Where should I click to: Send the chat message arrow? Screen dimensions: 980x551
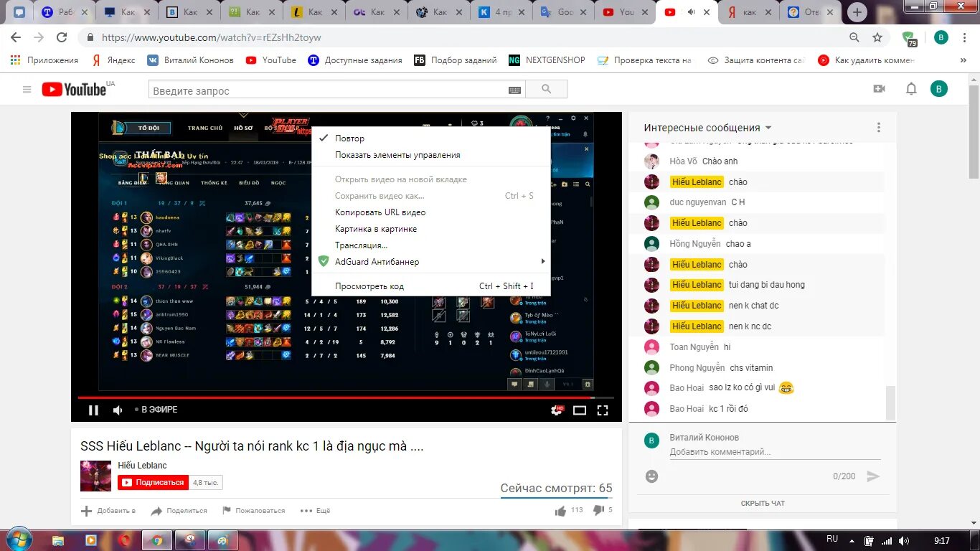click(x=873, y=476)
